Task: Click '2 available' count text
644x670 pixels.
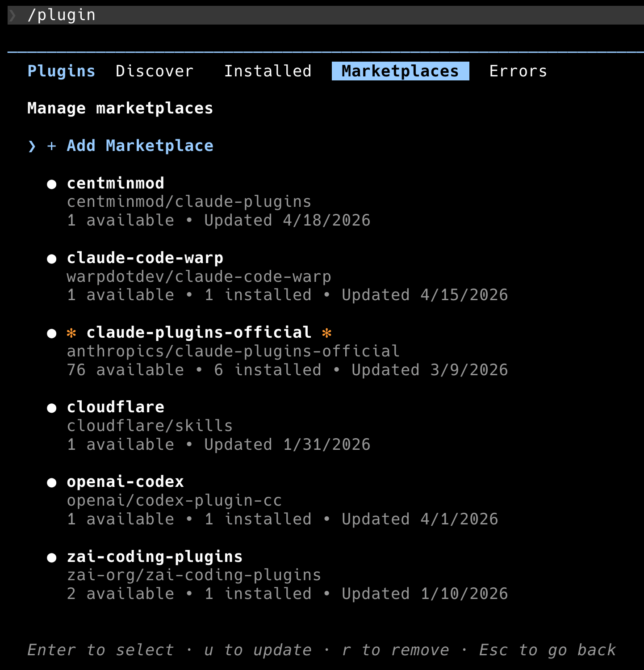Action: pos(121,594)
